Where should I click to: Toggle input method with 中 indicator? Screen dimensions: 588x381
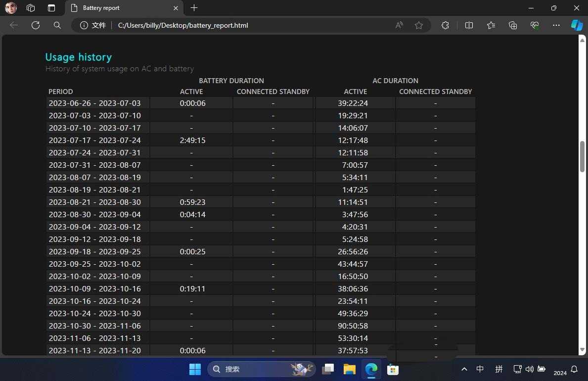click(480, 369)
